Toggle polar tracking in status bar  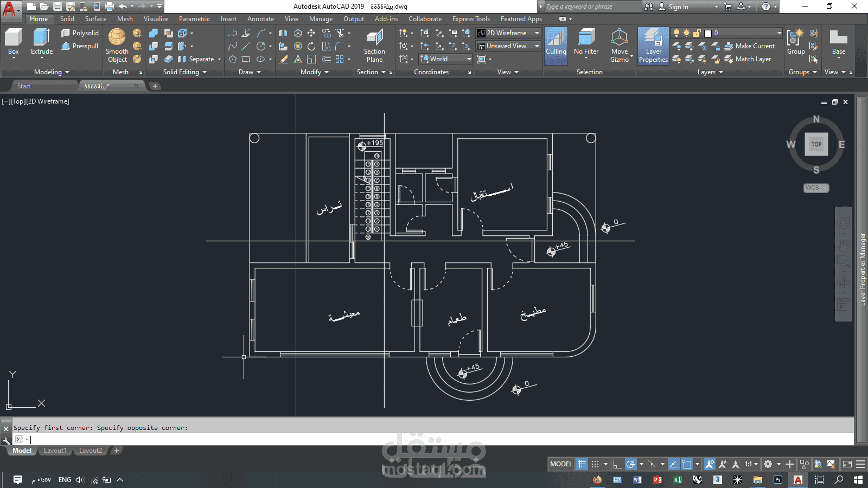click(630, 464)
